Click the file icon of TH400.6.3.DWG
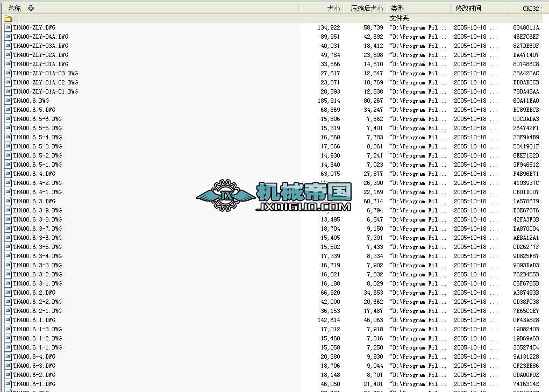 (x=8, y=201)
